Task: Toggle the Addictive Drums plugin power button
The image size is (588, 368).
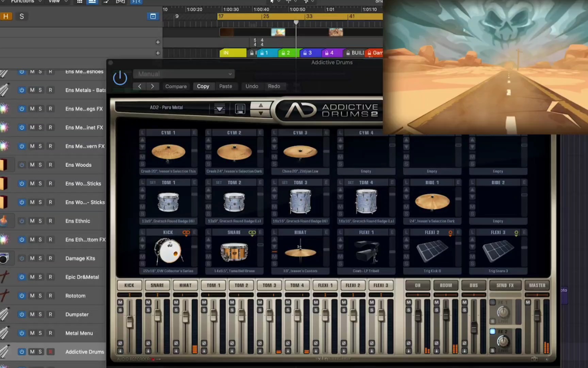Action: click(x=120, y=78)
